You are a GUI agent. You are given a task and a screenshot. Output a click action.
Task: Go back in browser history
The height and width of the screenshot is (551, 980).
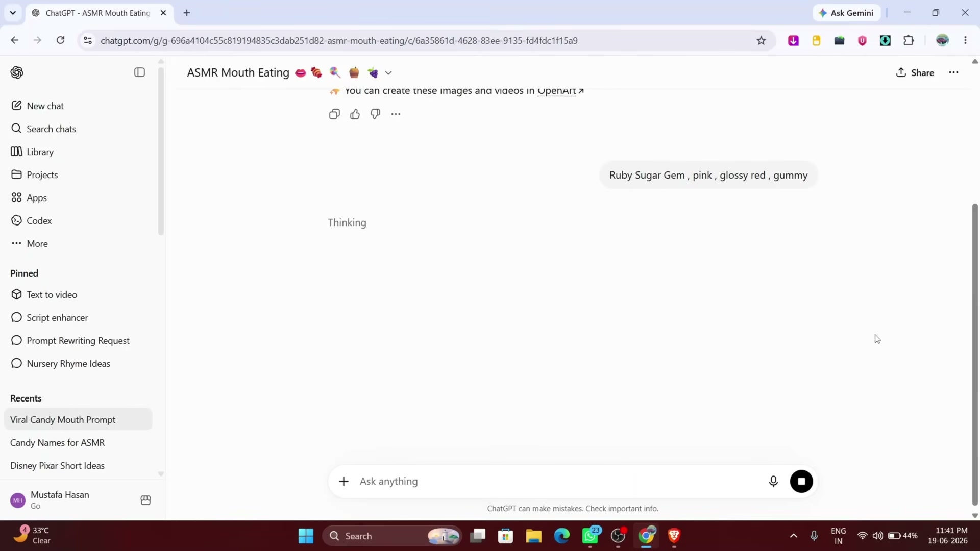tap(15, 40)
